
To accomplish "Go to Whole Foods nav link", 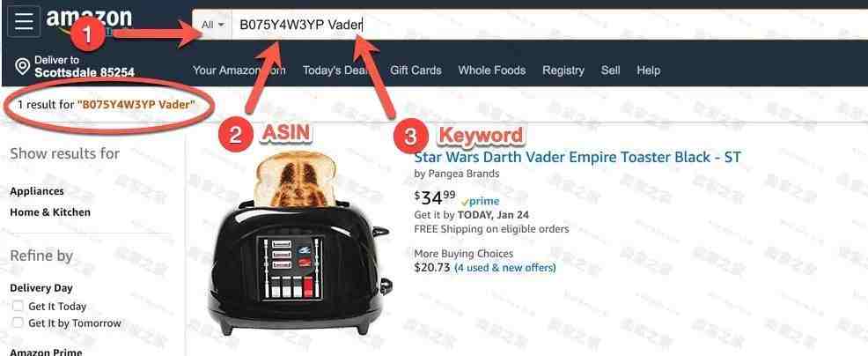I will point(491,70).
